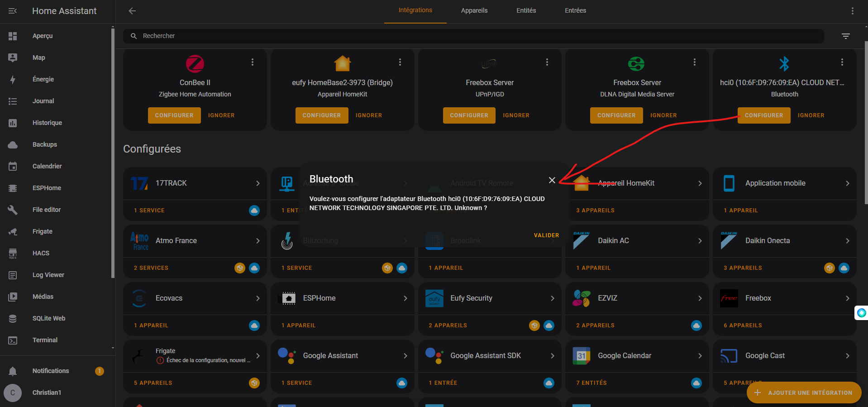Click IGNORER on Freebox Server UPnP card

coord(516,115)
